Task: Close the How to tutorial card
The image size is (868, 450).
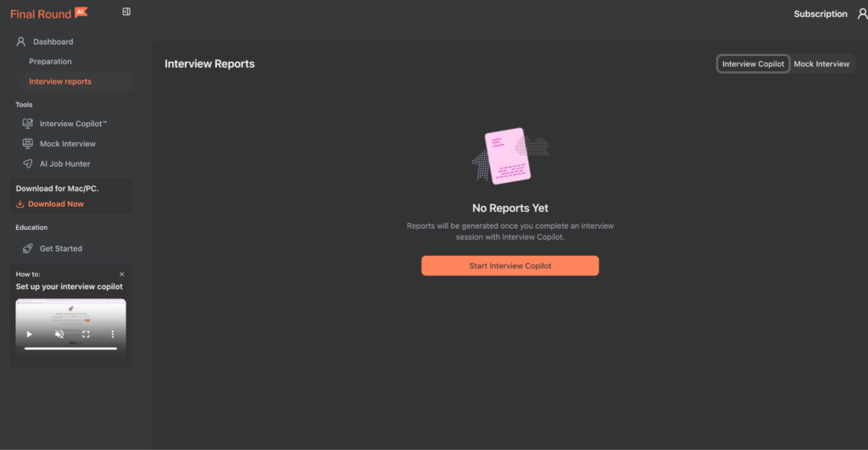Action: pyautogui.click(x=122, y=274)
